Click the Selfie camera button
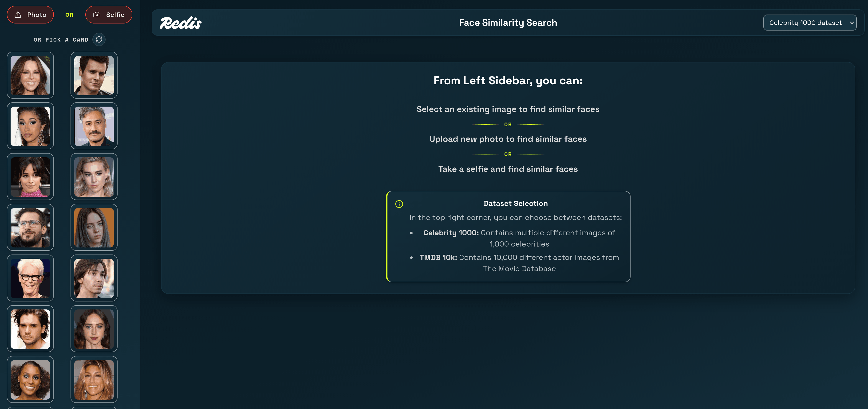The width and height of the screenshot is (868, 409). click(109, 15)
